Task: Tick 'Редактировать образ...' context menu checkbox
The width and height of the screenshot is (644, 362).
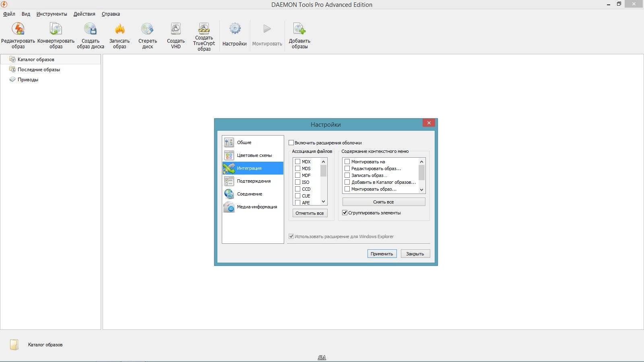Action: coord(347,169)
